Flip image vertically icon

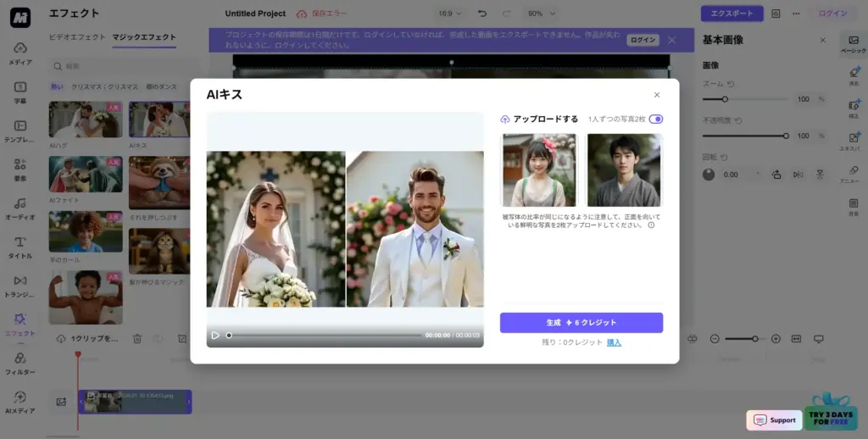pos(820,175)
